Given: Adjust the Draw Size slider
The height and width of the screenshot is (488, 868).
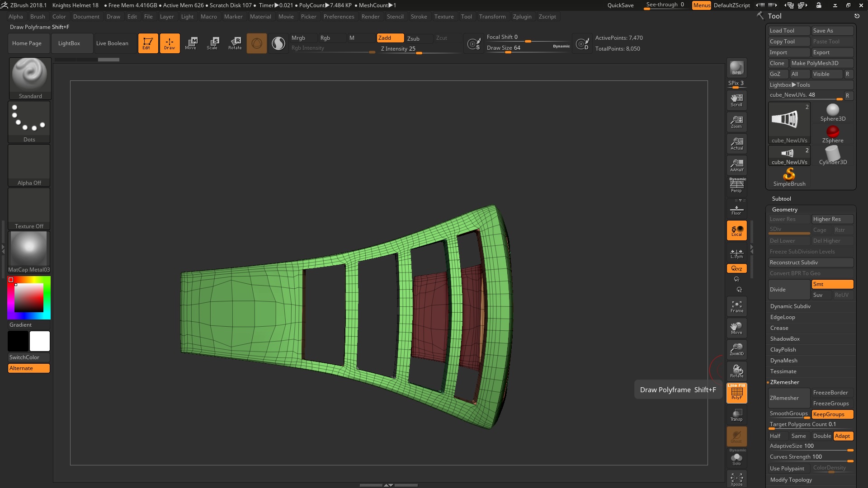Looking at the screenshot, I should coord(528,48).
